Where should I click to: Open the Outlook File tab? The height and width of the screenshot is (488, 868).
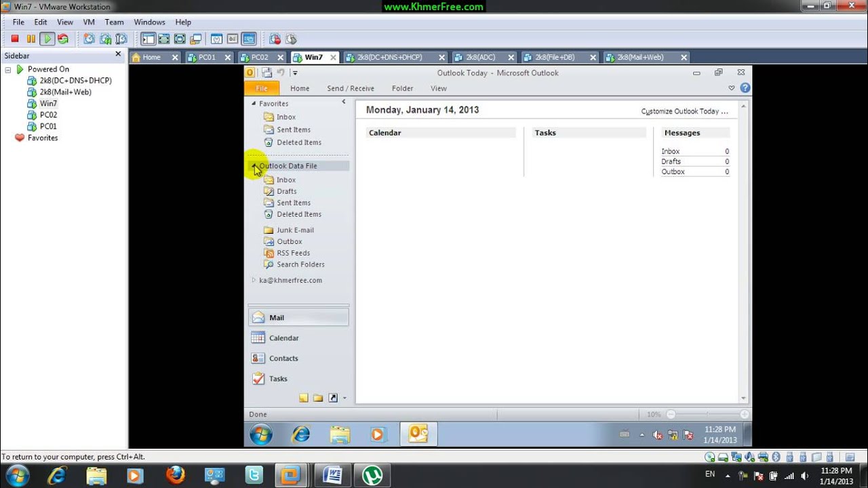coord(262,88)
